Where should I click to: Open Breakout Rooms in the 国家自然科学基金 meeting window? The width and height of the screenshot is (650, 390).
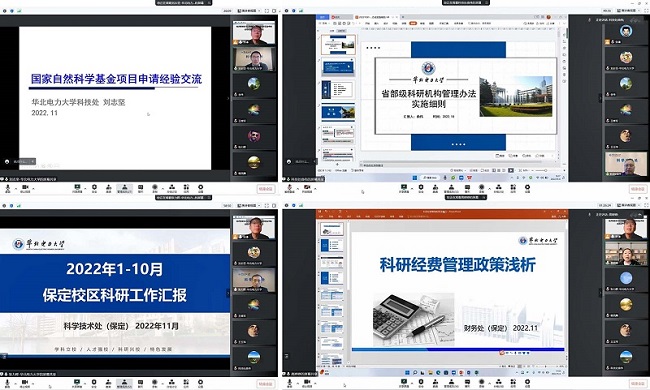172,189
